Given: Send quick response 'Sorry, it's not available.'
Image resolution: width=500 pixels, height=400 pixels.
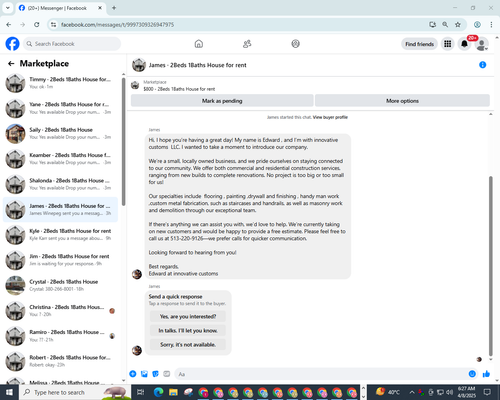Looking at the screenshot, I should point(188,344).
